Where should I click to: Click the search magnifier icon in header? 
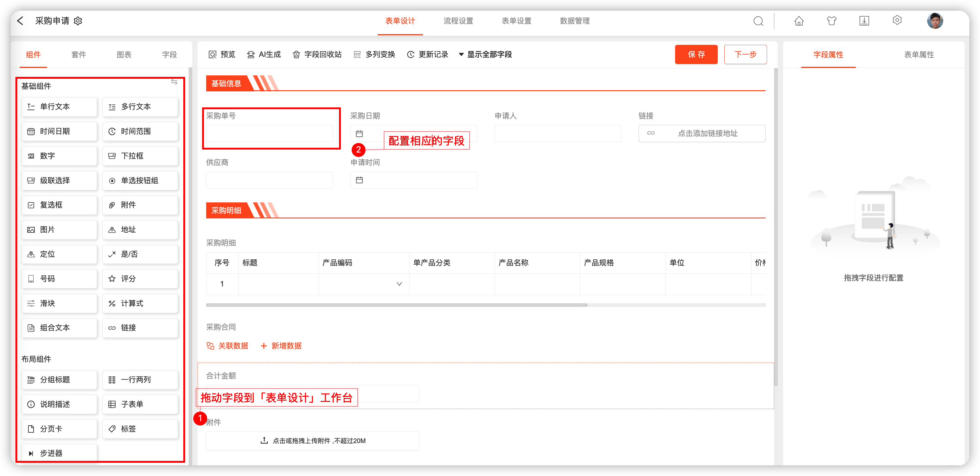pos(758,21)
